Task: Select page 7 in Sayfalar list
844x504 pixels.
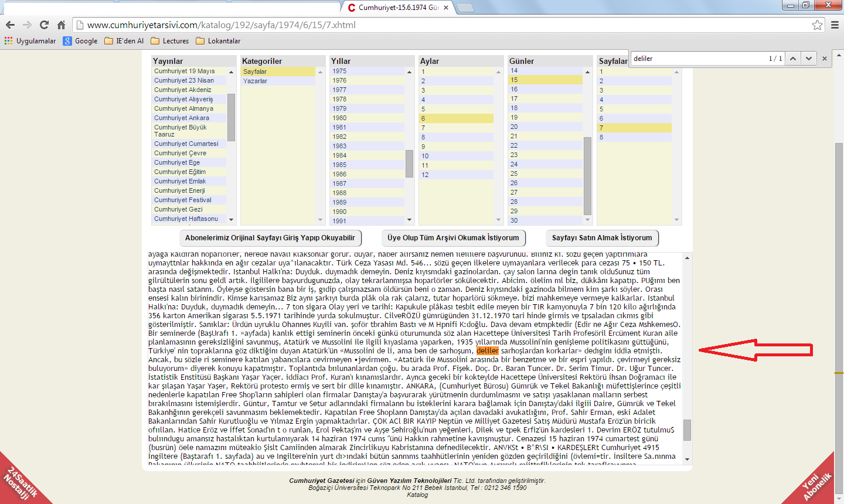Action: (x=634, y=128)
